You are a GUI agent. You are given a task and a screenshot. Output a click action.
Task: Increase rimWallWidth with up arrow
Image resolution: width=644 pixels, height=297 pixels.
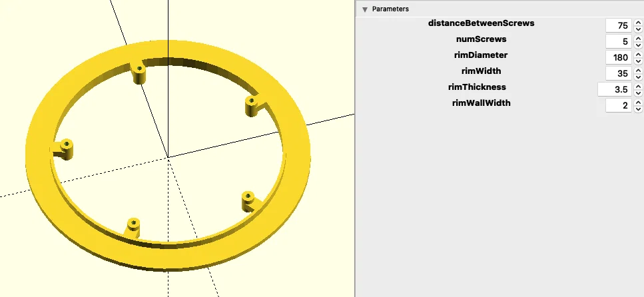[x=638, y=103]
